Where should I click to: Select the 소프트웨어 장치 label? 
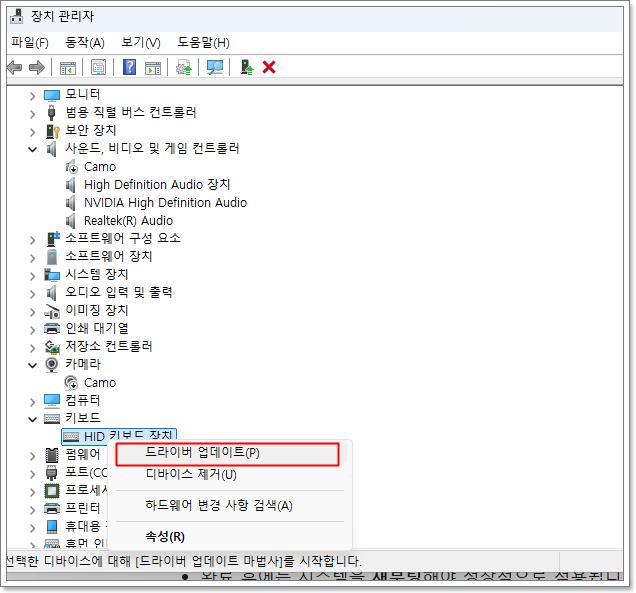coord(109,256)
